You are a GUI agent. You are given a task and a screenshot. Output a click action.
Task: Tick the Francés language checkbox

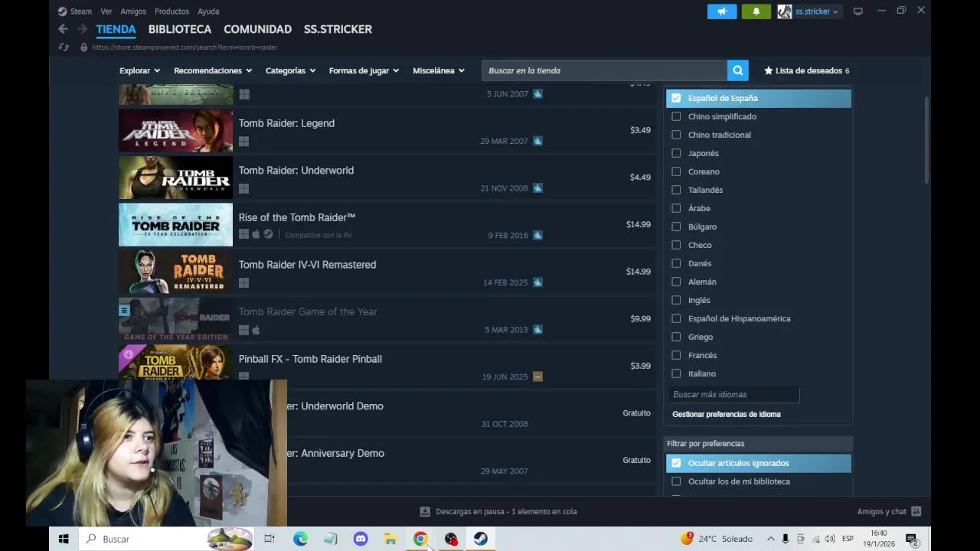pyautogui.click(x=676, y=355)
